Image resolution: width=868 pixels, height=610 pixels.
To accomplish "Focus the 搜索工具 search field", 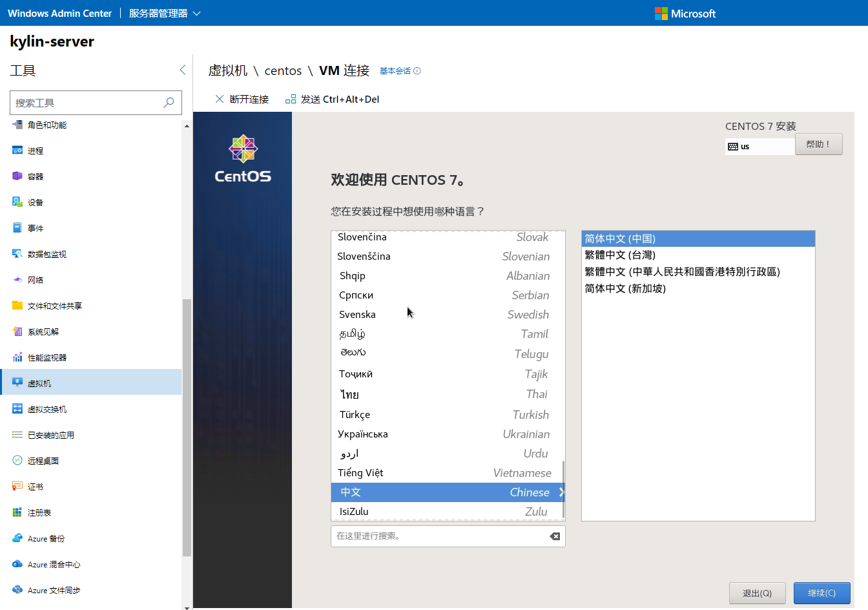I will tap(96, 103).
